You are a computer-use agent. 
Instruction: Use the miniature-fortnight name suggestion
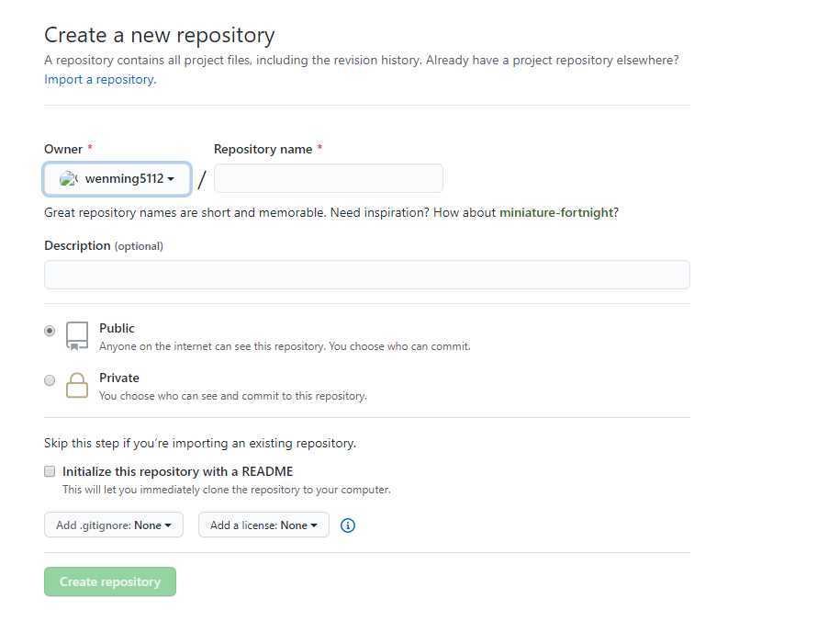point(556,213)
